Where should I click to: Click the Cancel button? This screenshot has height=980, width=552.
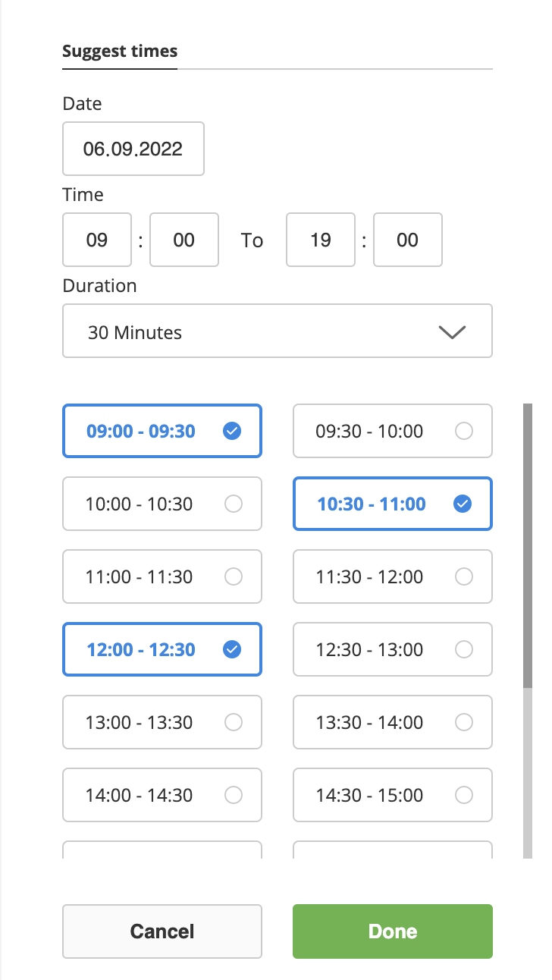click(x=162, y=931)
